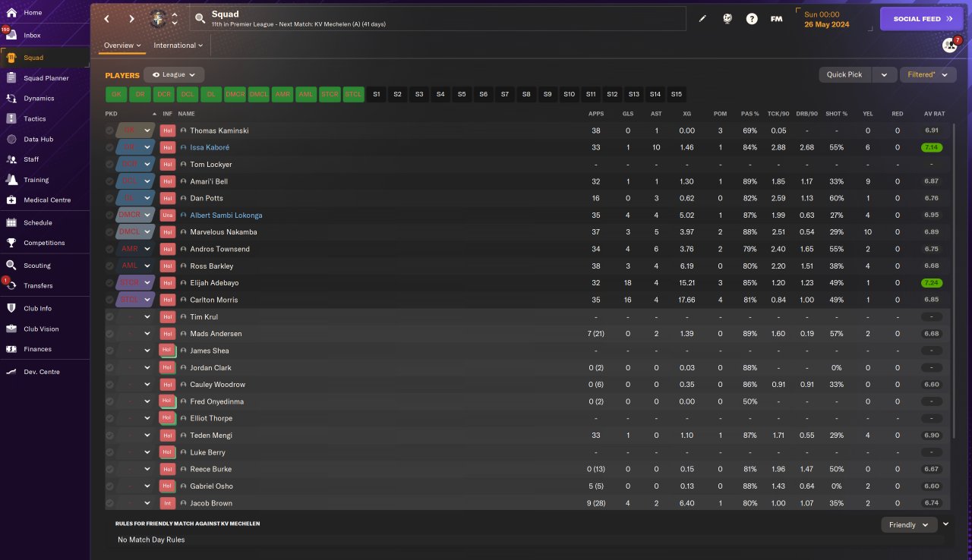Viewport: 972px width, 560px height.
Task: Select the pick circle for Dan Potts
Action: 110,198
